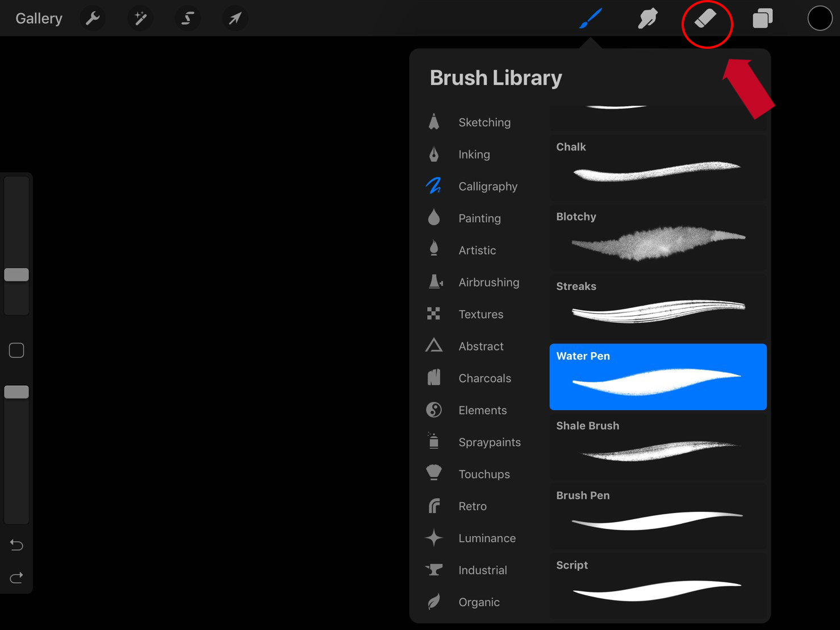Open the Layers panel
The image size is (840, 630).
point(762,19)
